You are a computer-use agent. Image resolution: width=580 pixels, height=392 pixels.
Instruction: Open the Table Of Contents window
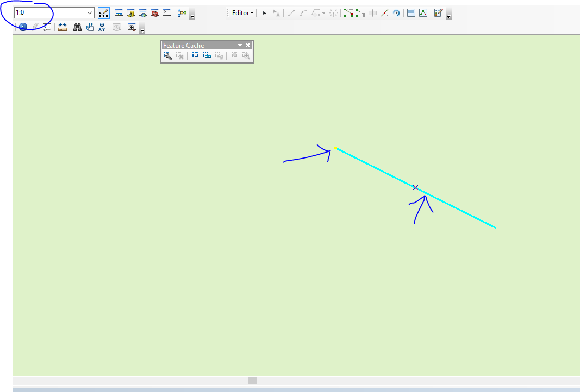click(119, 13)
